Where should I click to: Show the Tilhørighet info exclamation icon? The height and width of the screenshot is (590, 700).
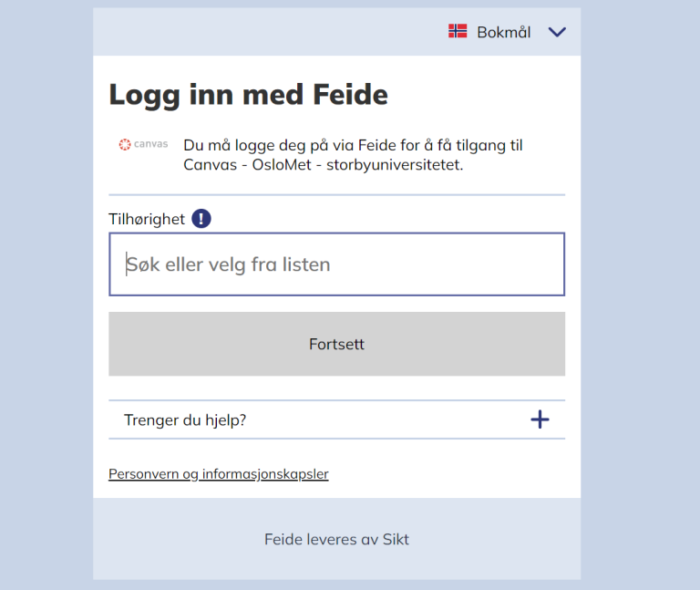coord(201,219)
